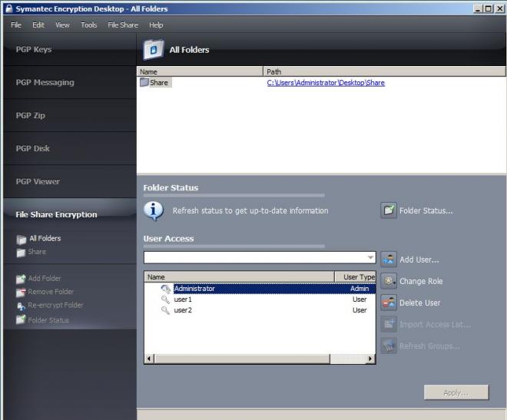Click the Add Folder label

(45, 278)
